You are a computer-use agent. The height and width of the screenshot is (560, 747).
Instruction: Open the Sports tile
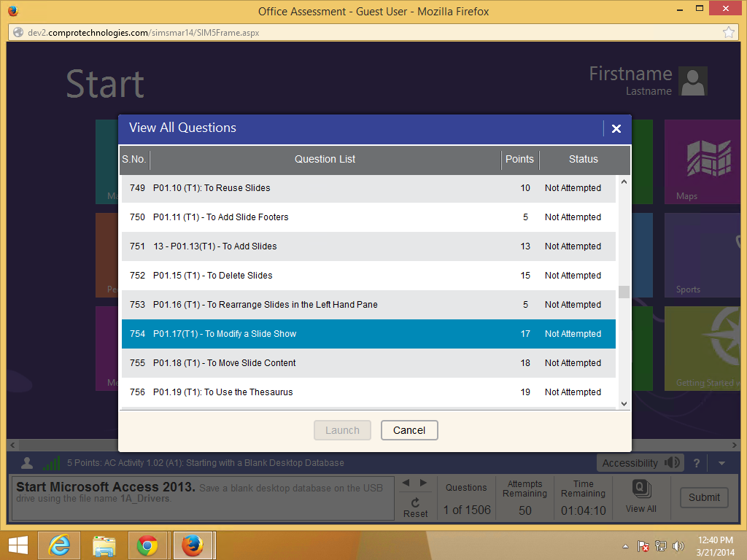tap(703, 254)
